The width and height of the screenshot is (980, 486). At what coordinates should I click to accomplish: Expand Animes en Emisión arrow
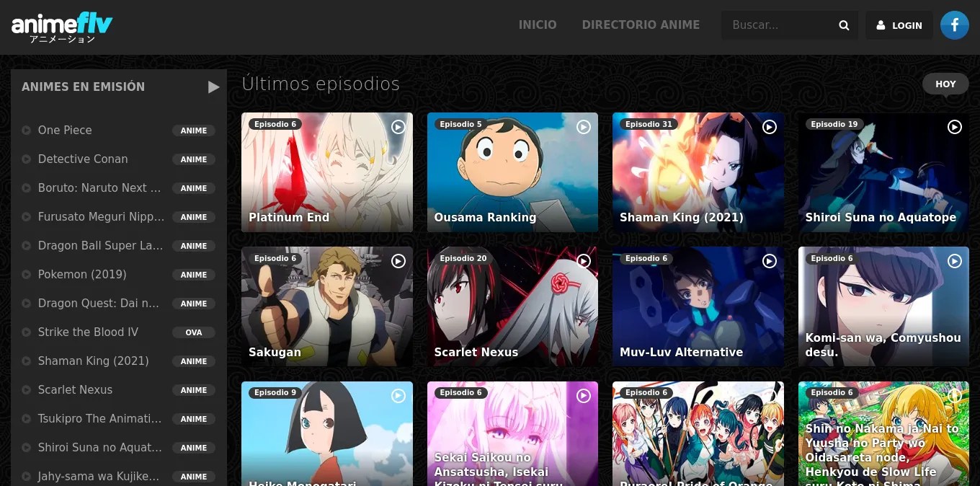(213, 87)
